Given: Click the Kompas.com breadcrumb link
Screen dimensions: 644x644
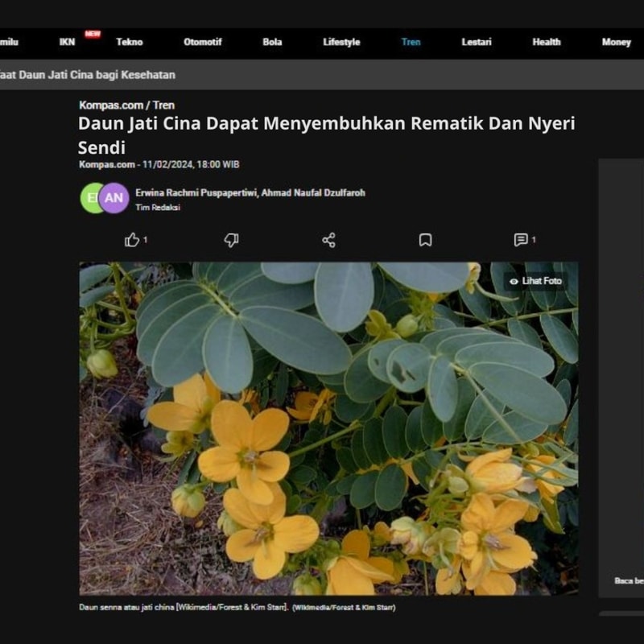Looking at the screenshot, I should pos(111,105).
